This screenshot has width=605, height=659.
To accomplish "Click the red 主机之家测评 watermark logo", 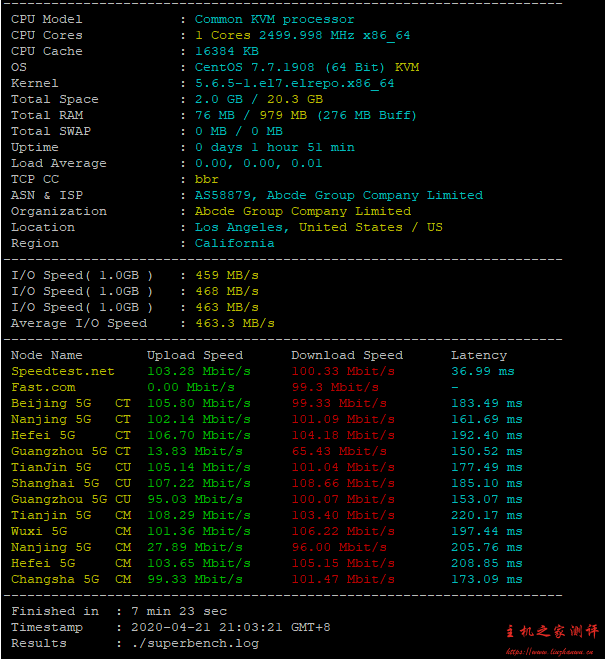I will click(552, 631).
